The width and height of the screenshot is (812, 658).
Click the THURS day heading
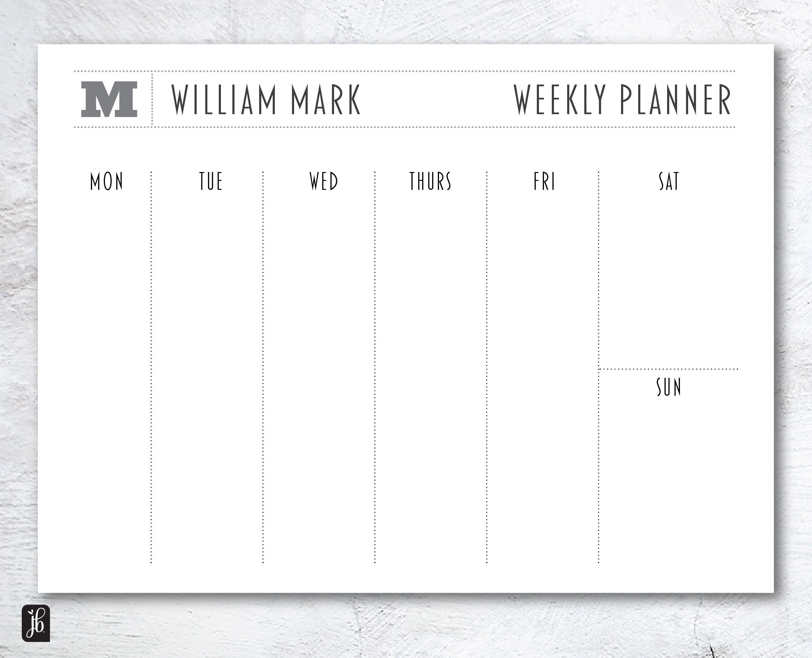(x=430, y=182)
